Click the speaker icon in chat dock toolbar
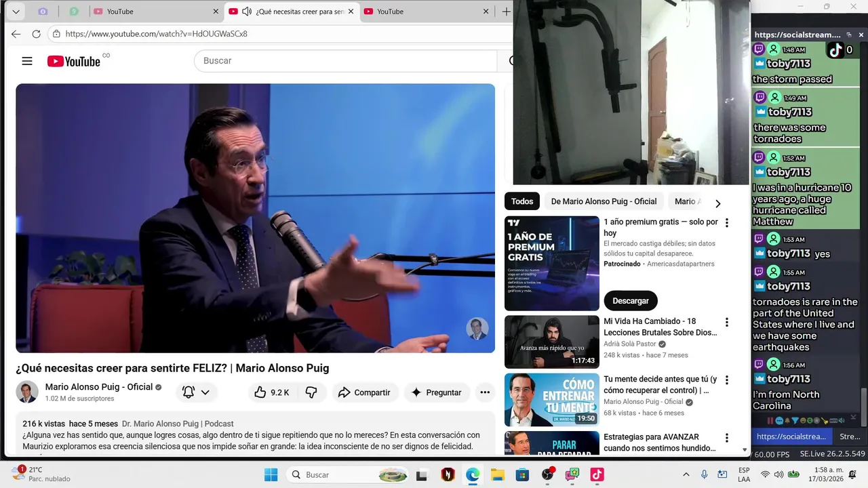 (x=842, y=421)
